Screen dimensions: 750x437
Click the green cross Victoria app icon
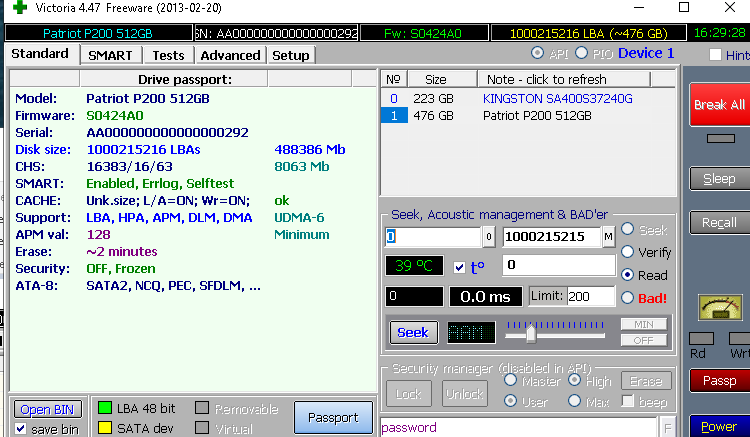click(x=20, y=7)
